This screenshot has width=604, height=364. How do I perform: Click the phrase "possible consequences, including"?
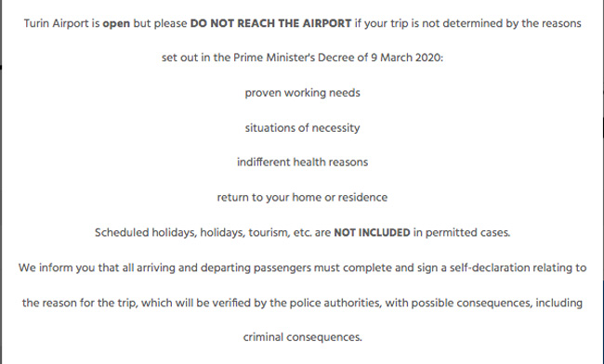(x=496, y=304)
